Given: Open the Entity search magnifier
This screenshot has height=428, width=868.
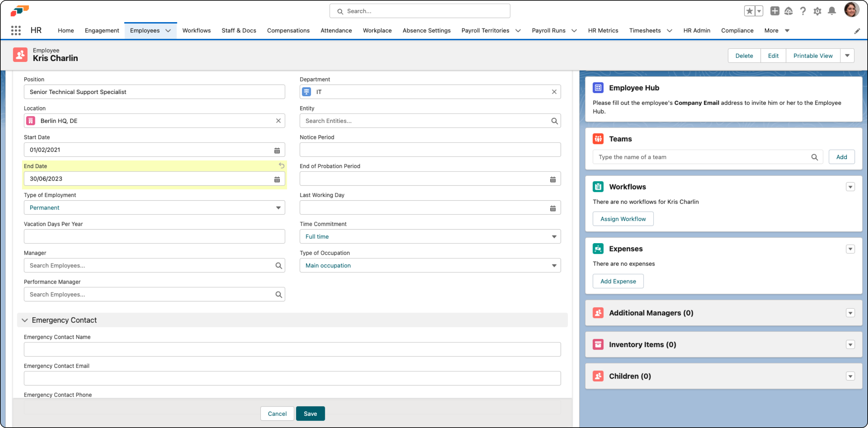Looking at the screenshot, I should [554, 121].
